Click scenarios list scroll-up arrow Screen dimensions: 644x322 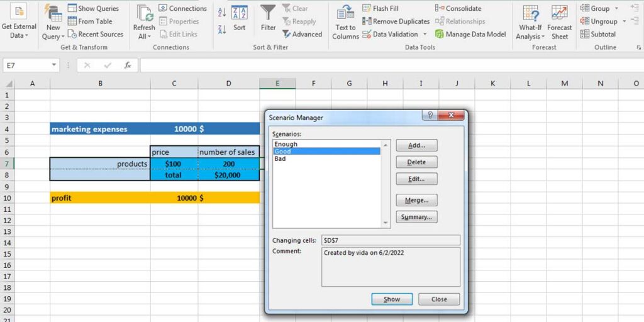click(386, 145)
